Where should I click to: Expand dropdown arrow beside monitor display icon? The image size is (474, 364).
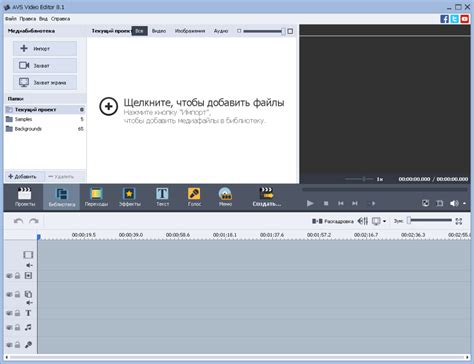(384, 221)
